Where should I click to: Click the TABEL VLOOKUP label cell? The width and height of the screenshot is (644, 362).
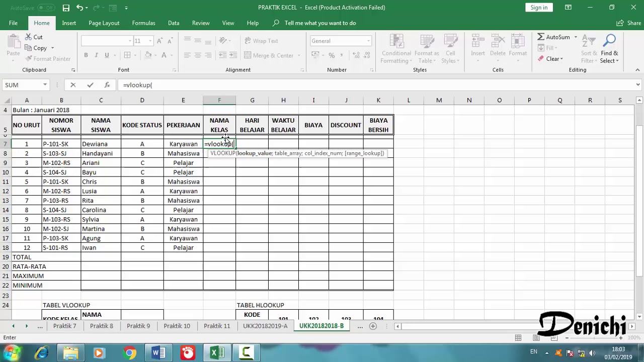(x=66, y=305)
